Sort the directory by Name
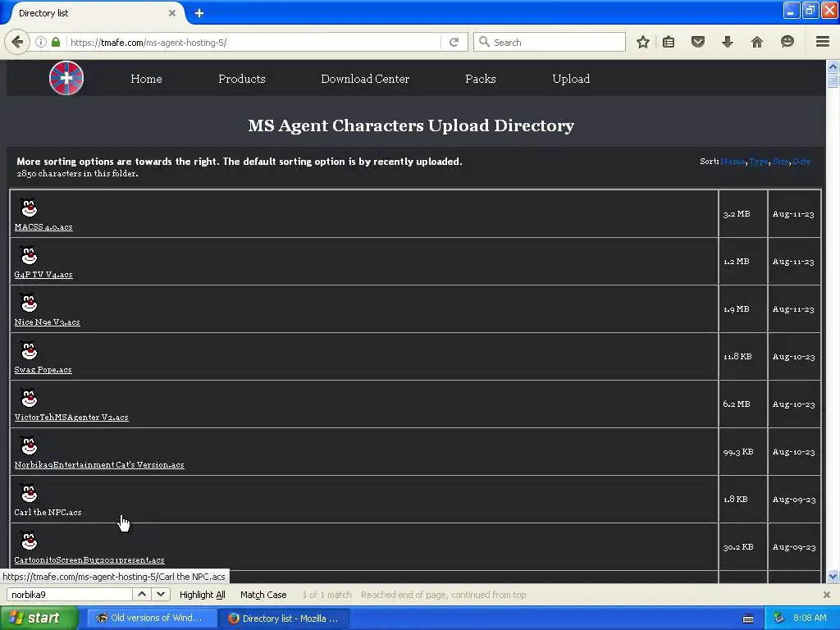This screenshot has width=840, height=630. 733,162
